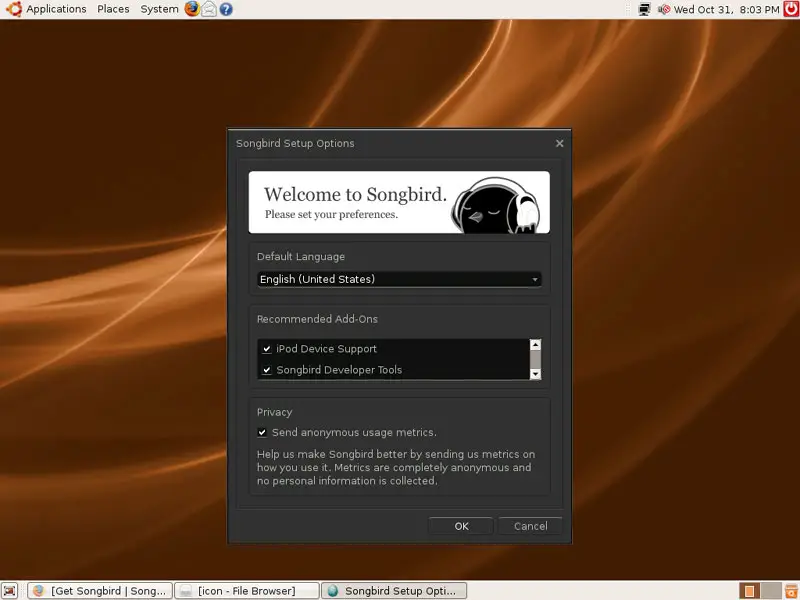
Task: Open the Places menu
Action: 113,9
